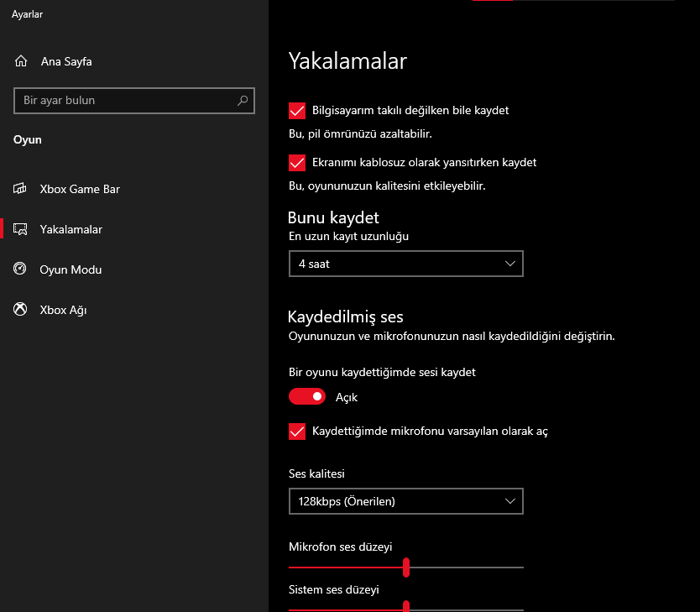Image resolution: width=700 pixels, height=612 pixels.
Task: Click the Ana Sayfa home icon
Action: pyautogui.click(x=20, y=60)
